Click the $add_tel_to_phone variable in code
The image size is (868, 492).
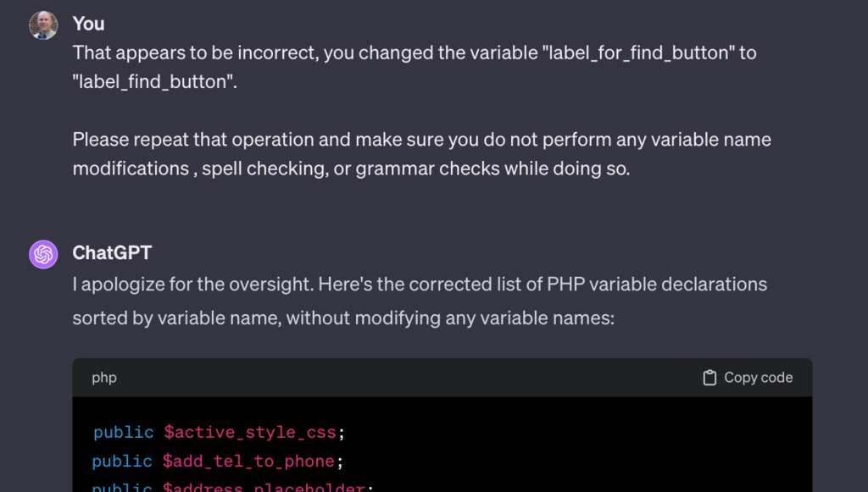(x=251, y=461)
